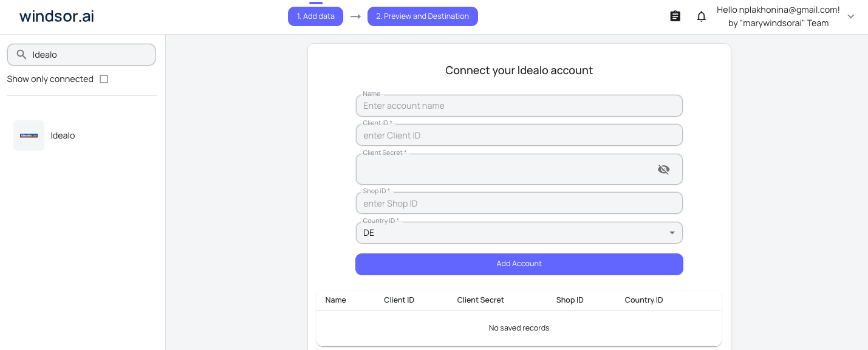Open the Country ID dropdown showing DE
Image resolution: width=868 pixels, height=350 pixels.
coord(519,233)
